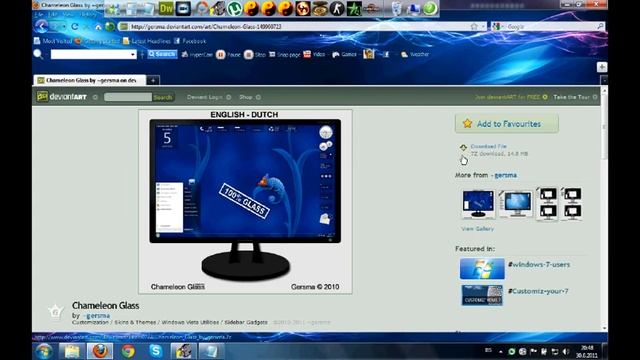Click the Stop toolbar button
Screen dimensions: 640x360
click(255, 55)
